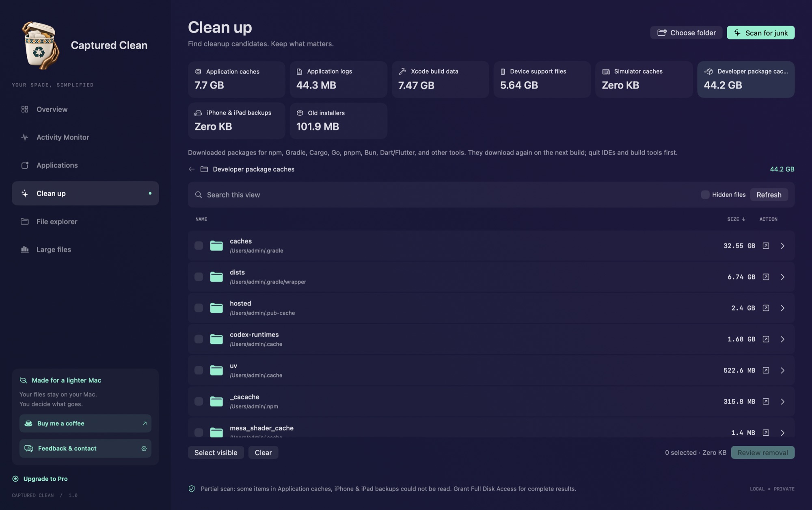
Task: Click Review removal button
Action: click(762, 452)
